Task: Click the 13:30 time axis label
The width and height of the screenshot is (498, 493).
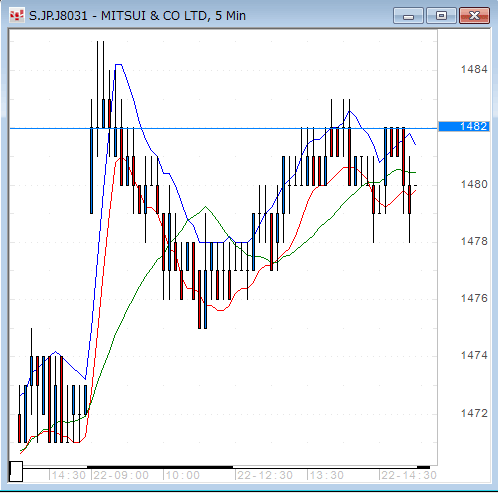Action: (326, 475)
